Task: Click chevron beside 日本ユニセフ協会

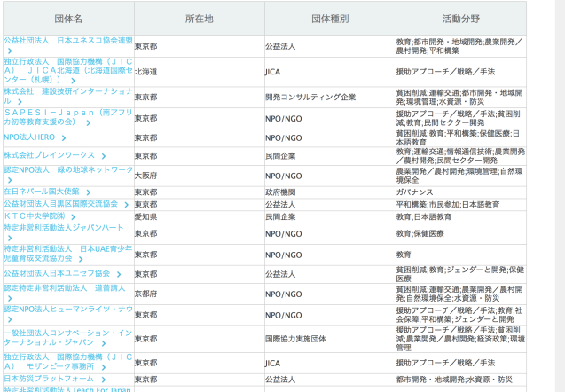Action: click(119, 274)
